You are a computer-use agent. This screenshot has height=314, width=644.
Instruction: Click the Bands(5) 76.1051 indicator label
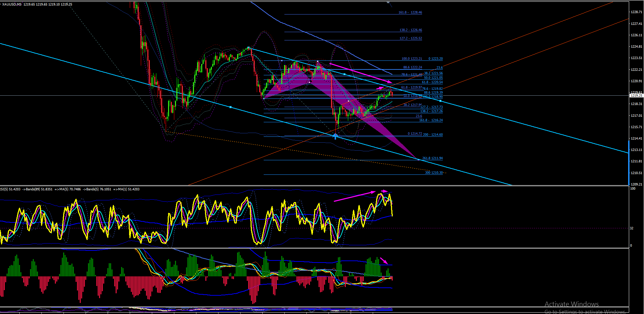[99, 189]
